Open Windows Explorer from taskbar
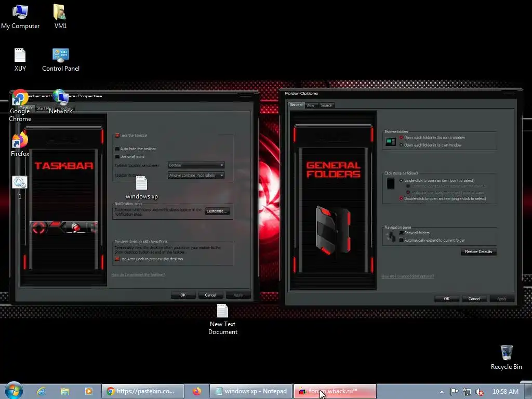This screenshot has height=399, width=532. (x=65, y=391)
